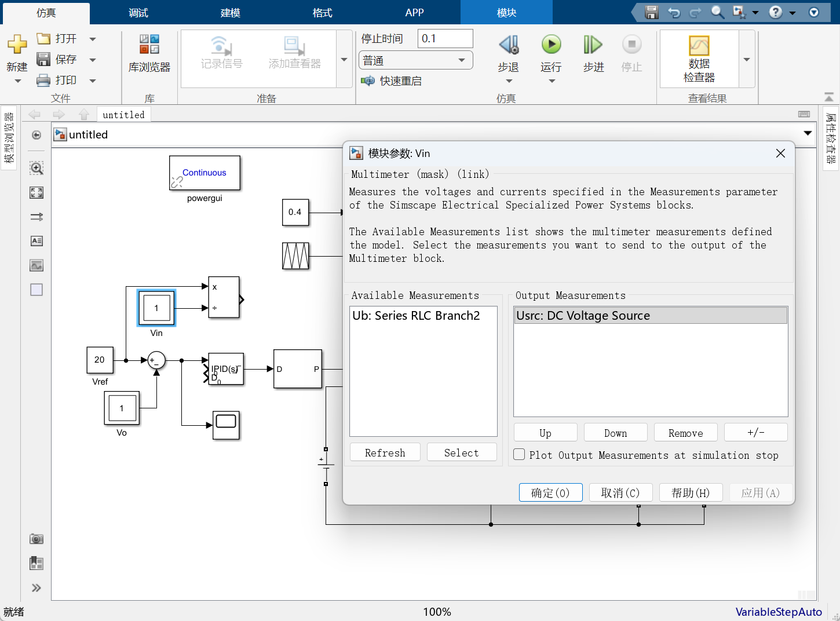
Task: Enable Plot Output Measurements at simulation stop
Action: 520,455
